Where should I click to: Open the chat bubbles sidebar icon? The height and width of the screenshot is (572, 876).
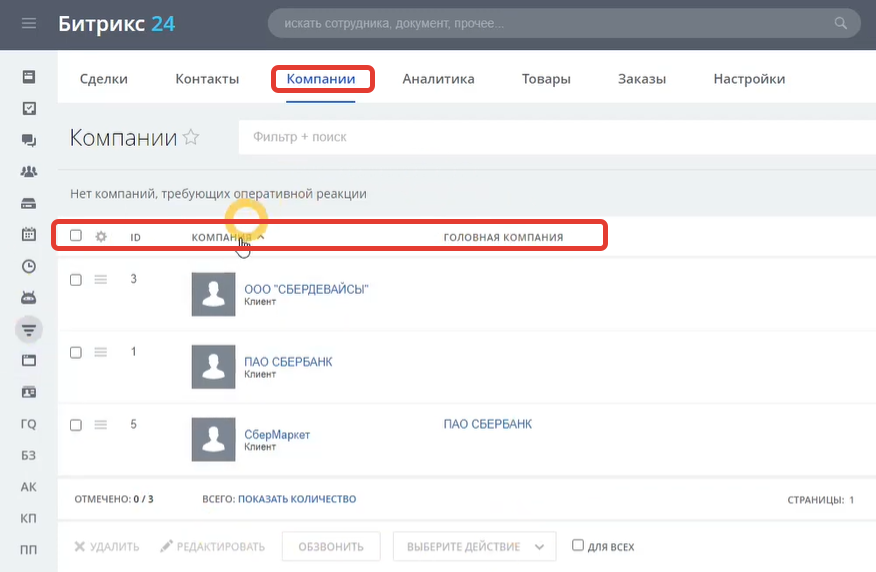[28, 140]
